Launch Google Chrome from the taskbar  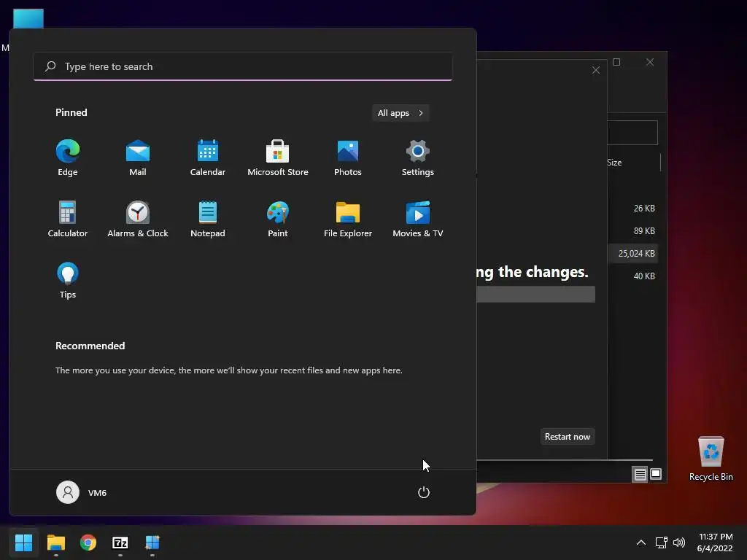point(88,542)
